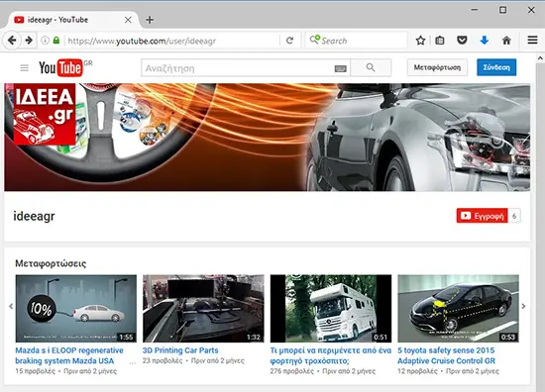Play the black Toyota safety thumbnail
Viewport: 545px width, 392px height.
point(458,308)
